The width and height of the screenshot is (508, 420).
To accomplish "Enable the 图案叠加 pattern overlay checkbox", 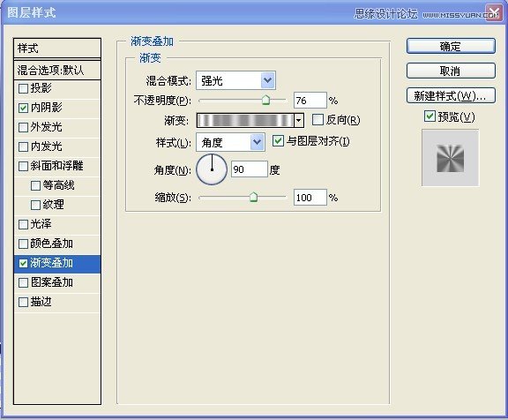I will [23, 283].
